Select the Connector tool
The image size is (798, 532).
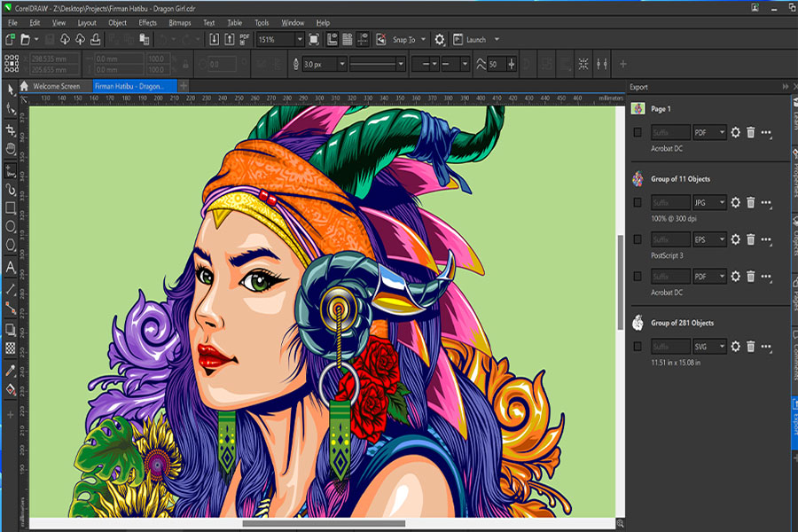point(11,308)
